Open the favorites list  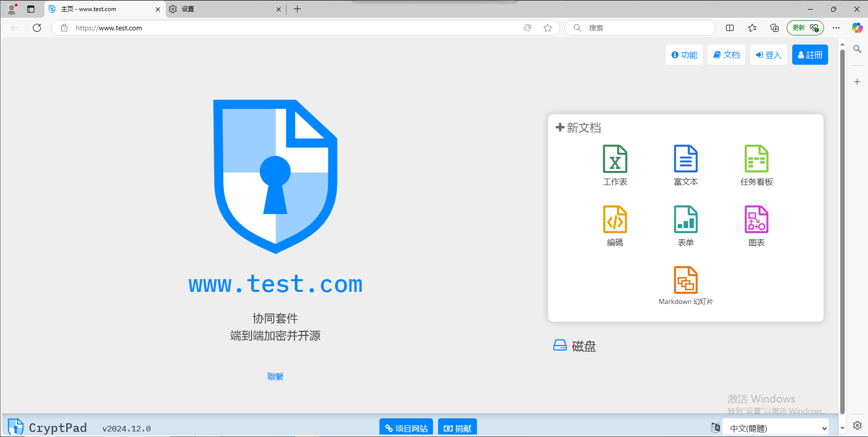click(x=752, y=28)
